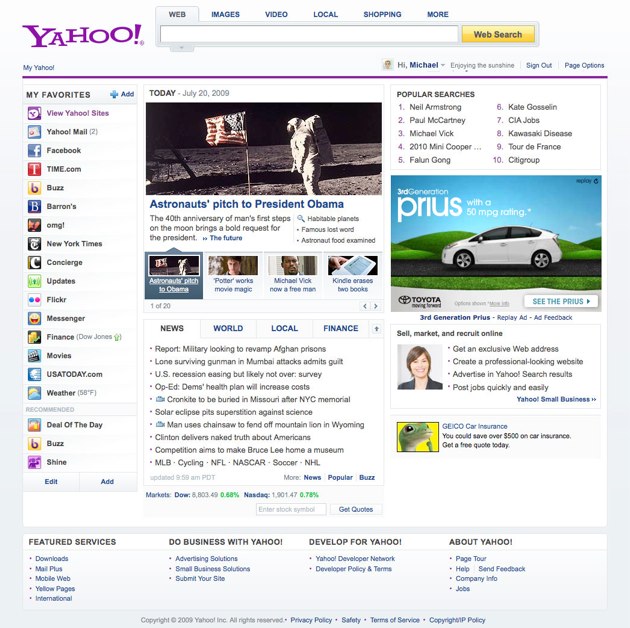Open GEICO Car Insurance link

tap(475, 426)
